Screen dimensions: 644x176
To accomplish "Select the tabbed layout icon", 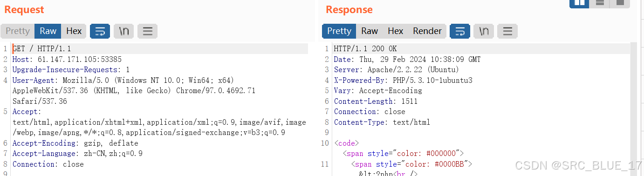I will click(x=620, y=3).
